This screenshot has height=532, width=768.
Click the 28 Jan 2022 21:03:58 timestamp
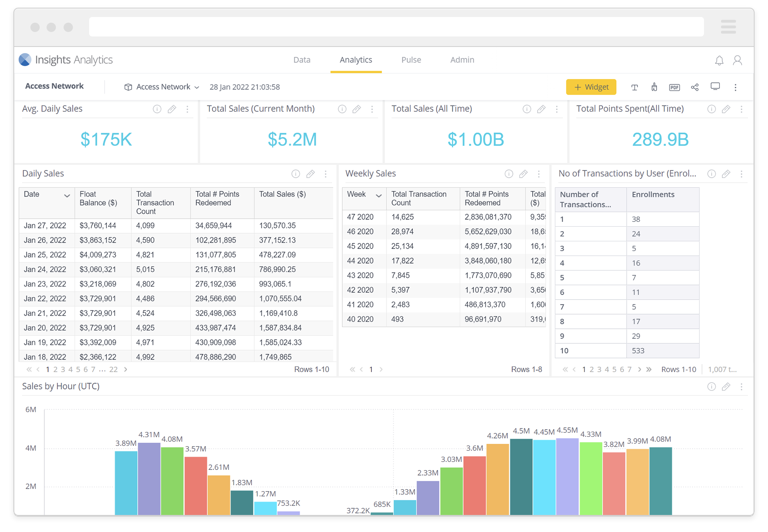tap(245, 87)
